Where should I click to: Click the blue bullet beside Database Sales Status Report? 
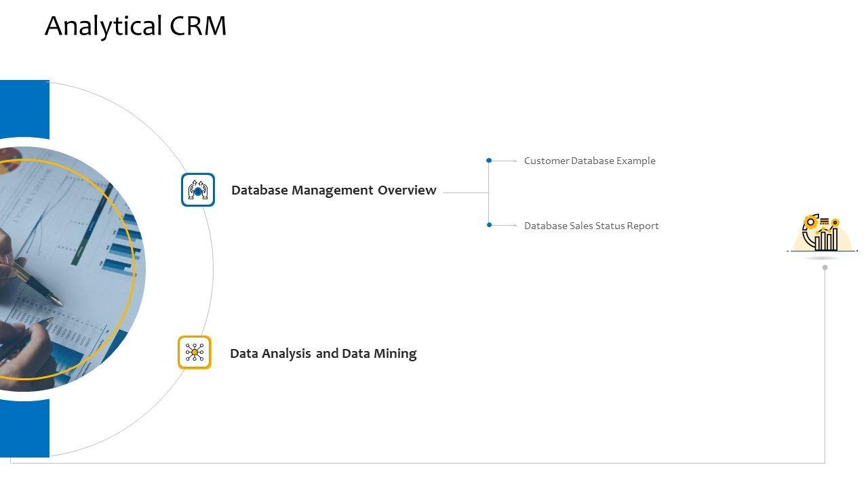click(x=489, y=225)
